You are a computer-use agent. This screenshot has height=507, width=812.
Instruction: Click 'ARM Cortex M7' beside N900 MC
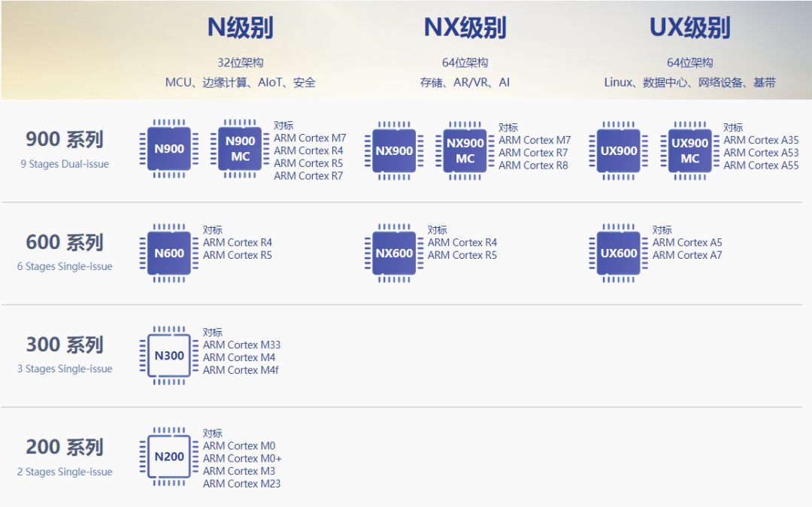coord(311,138)
